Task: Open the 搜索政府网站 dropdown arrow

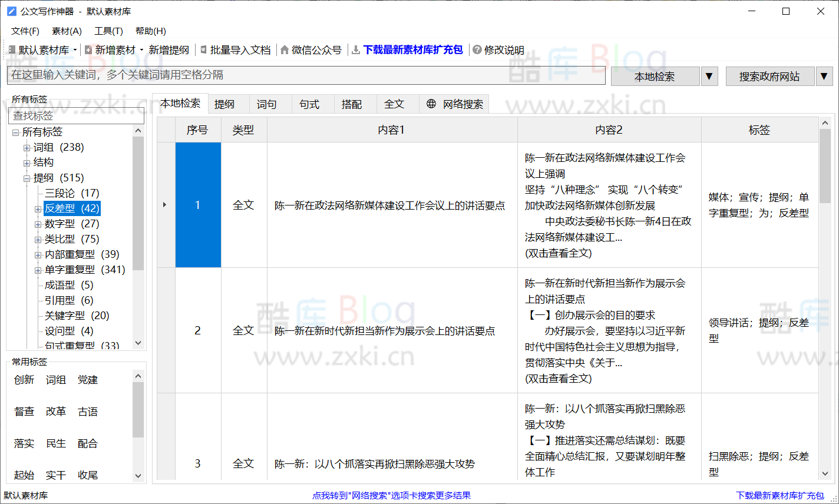Action: (824, 75)
